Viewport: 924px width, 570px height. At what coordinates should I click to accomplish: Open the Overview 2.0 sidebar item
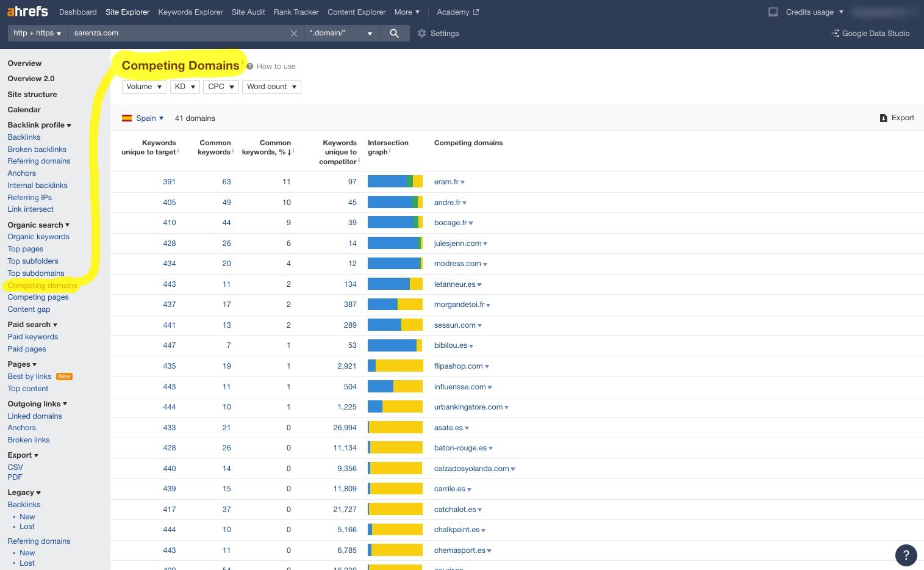pos(31,79)
